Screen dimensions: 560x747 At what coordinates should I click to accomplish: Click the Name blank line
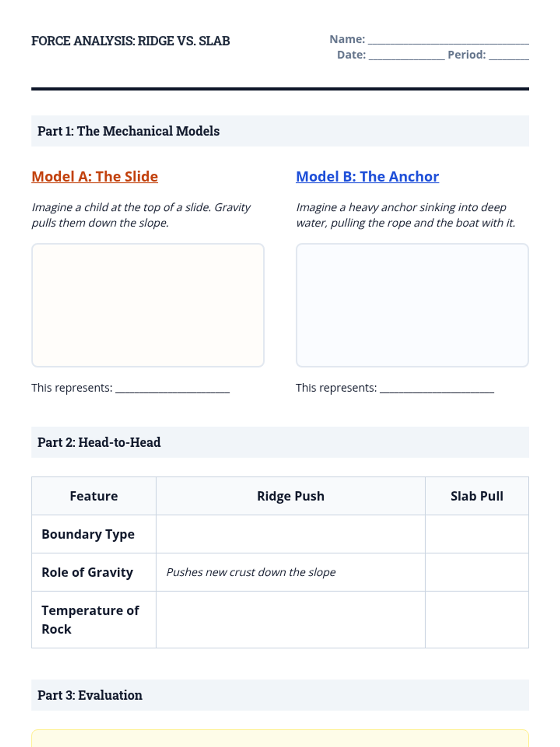pos(448,40)
